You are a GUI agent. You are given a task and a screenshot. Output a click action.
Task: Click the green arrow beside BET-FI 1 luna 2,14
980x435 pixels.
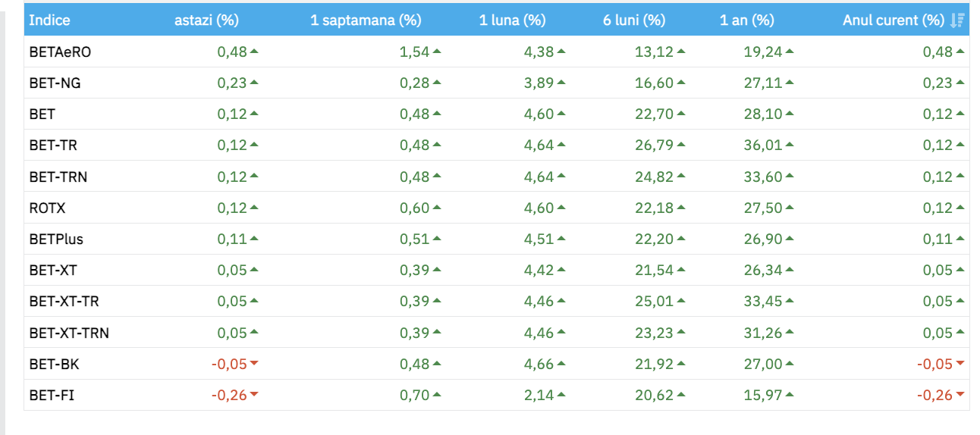pyautogui.click(x=561, y=394)
